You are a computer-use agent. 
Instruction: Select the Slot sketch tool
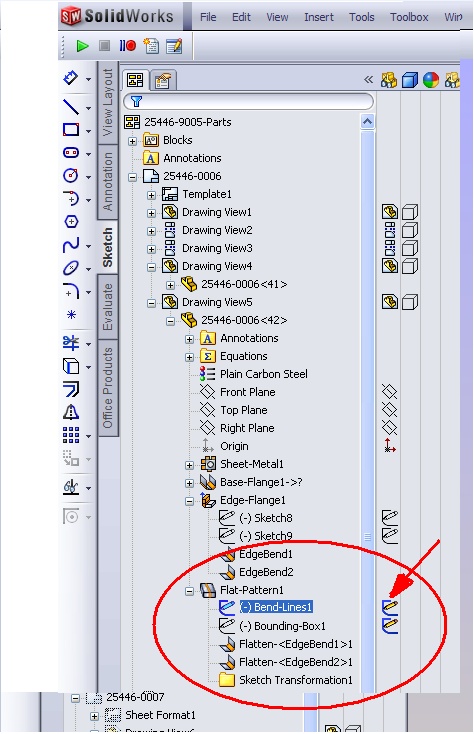click(x=71, y=153)
